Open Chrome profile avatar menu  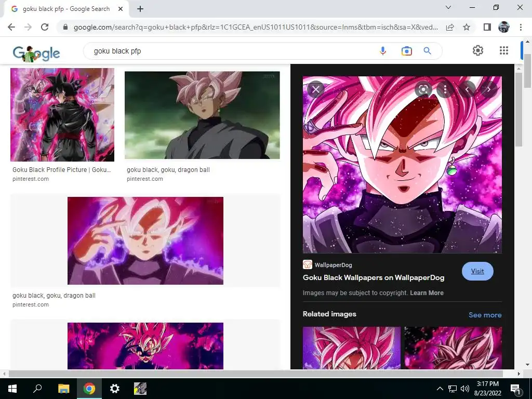504,27
